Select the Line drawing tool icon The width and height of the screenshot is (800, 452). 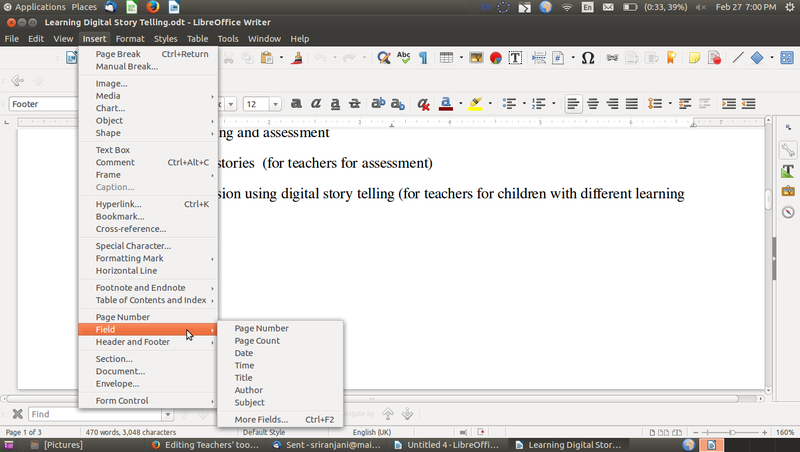click(x=738, y=58)
